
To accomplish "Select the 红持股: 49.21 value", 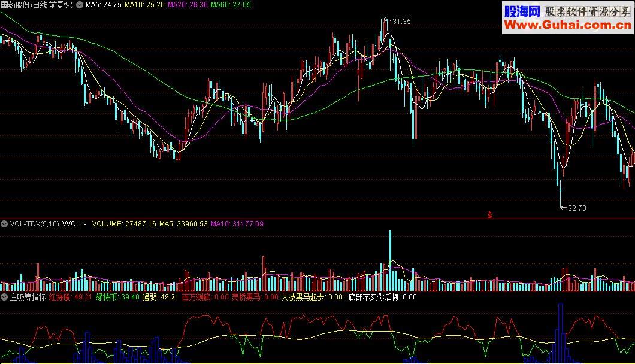I will pos(71,297).
